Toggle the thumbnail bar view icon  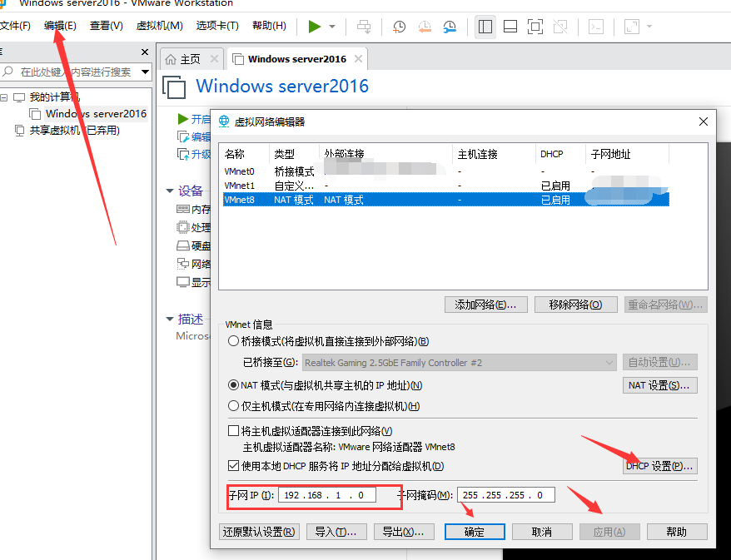coord(510,27)
